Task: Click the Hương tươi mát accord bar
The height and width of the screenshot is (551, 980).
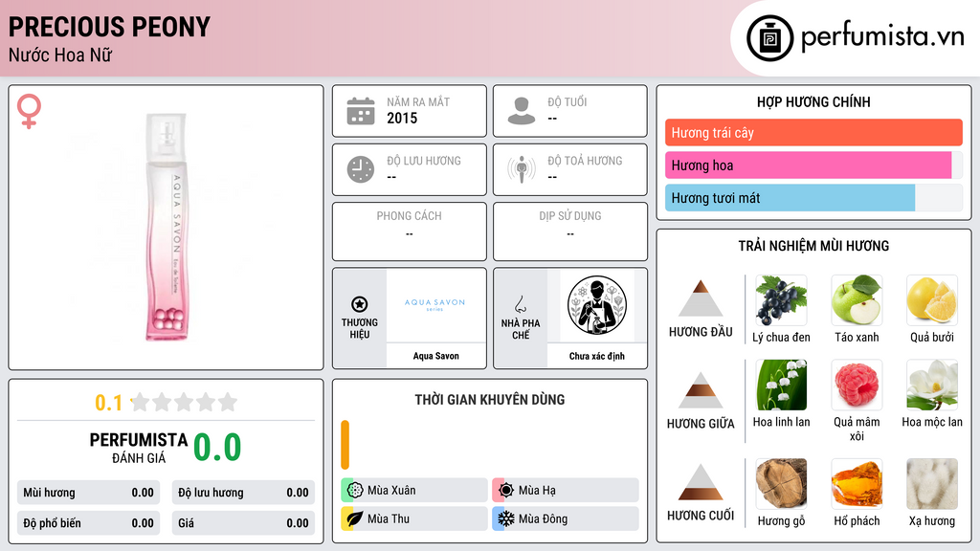Action: pos(813,197)
